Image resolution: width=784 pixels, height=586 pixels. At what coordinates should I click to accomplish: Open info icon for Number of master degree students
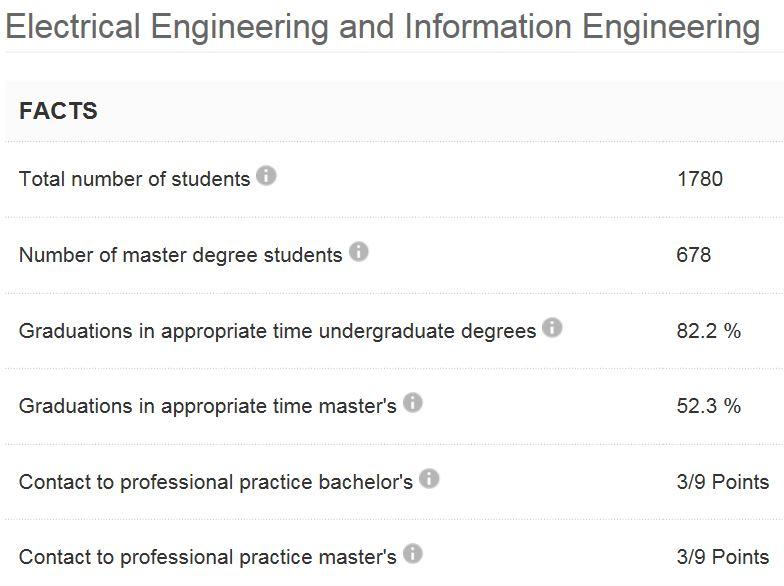(358, 252)
